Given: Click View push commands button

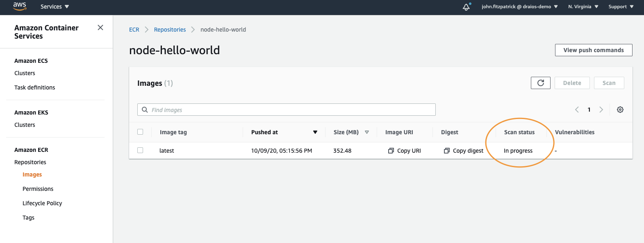Looking at the screenshot, I should [594, 50].
